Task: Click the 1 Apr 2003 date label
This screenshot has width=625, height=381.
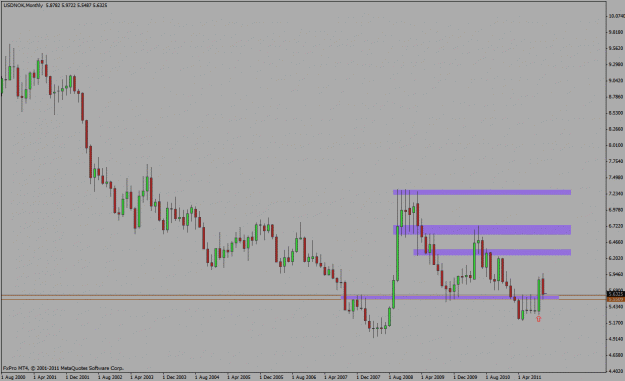Action: click(x=142, y=377)
